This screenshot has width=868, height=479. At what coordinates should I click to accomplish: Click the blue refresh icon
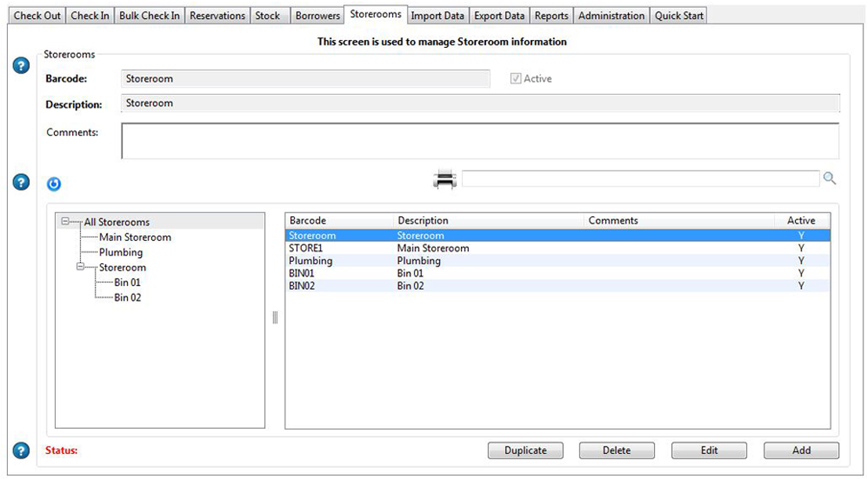click(53, 184)
